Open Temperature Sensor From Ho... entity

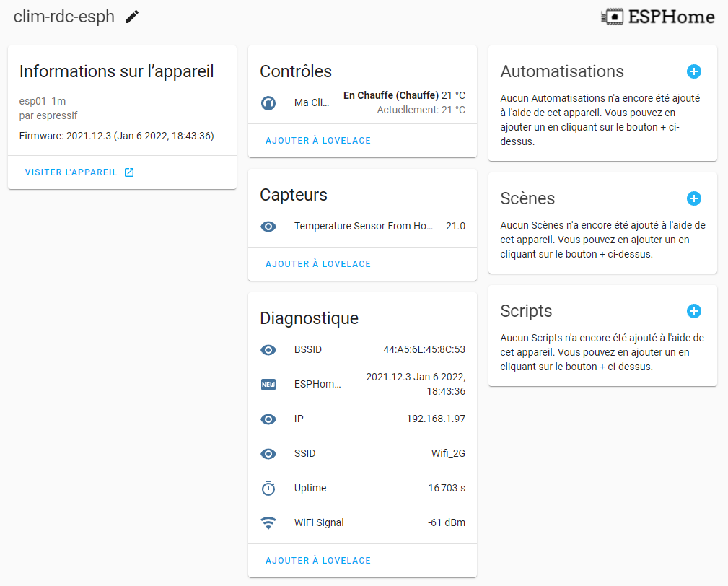pyautogui.click(x=364, y=226)
